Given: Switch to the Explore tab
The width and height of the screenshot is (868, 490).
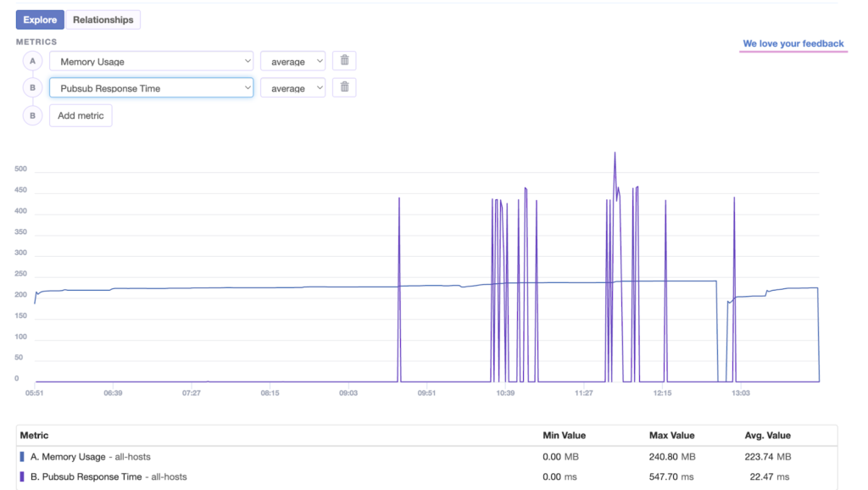Looking at the screenshot, I should (x=40, y=19).
